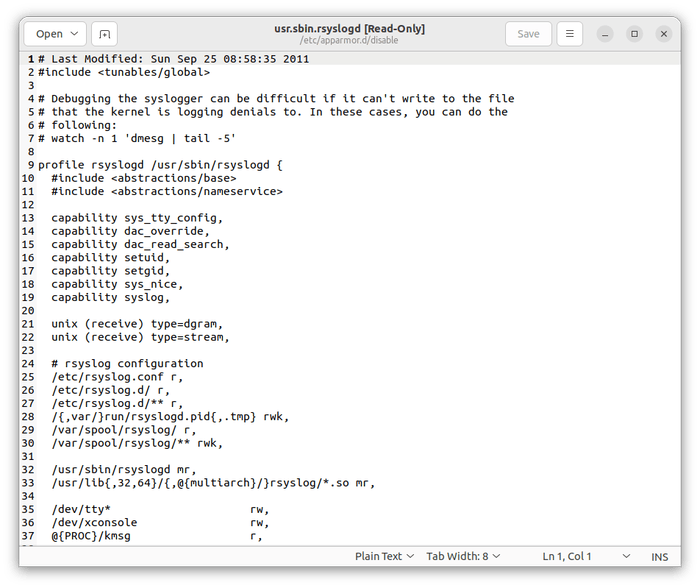Screen dimensions: 700x588
Task: Click the rsyslog/*.so mr line
Action: coord(213,483)
